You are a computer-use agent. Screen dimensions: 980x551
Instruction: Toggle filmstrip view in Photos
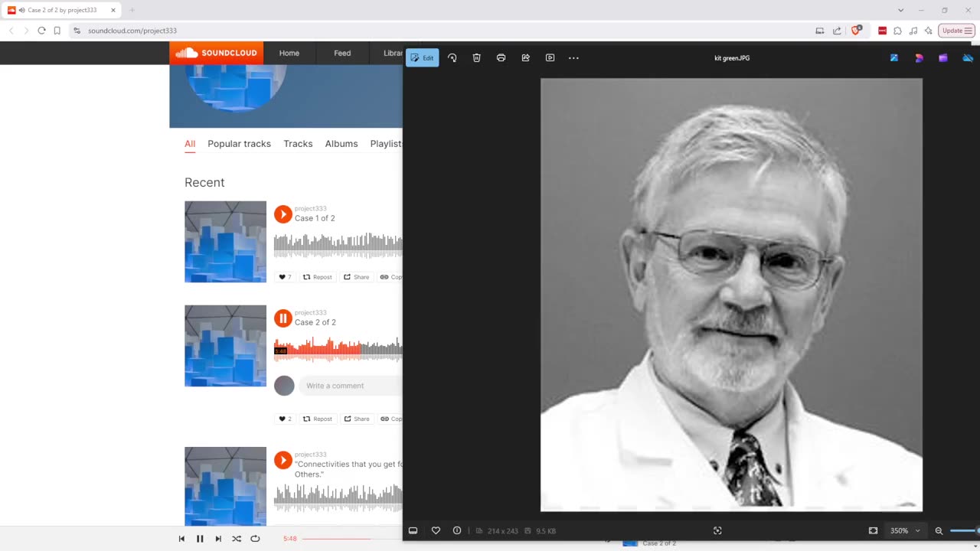click(x=413, y=530)
